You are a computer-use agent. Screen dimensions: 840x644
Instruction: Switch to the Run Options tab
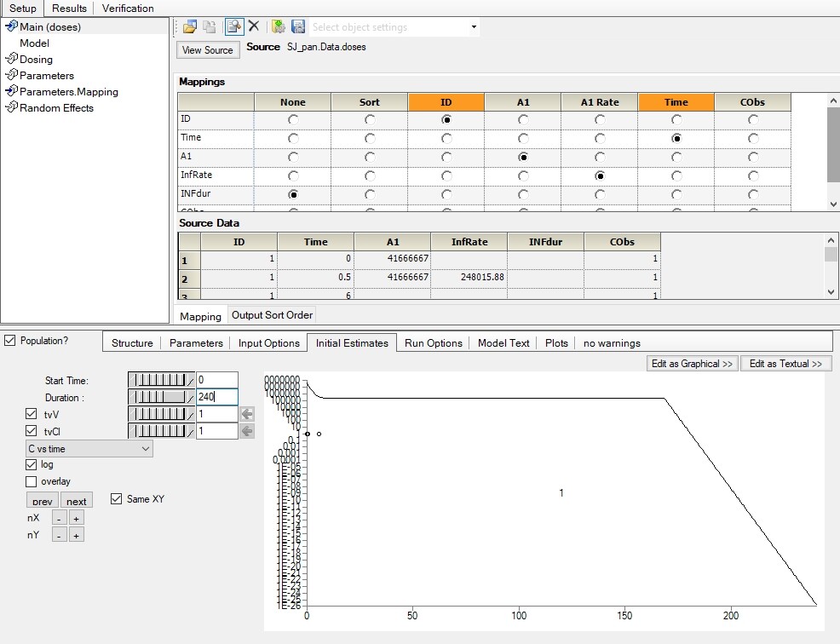pos(433,343)
